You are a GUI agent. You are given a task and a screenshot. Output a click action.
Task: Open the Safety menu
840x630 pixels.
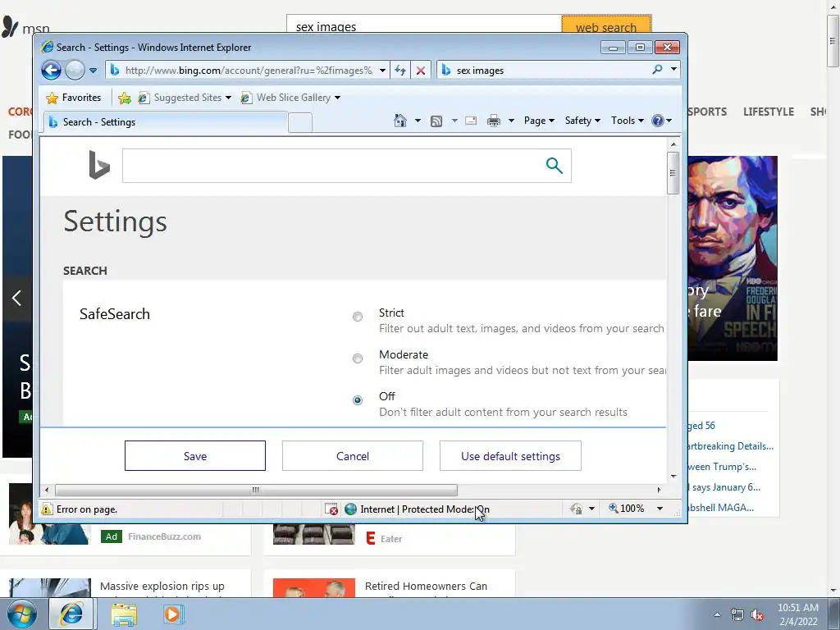pyautogui.click(x=582, y=121)
